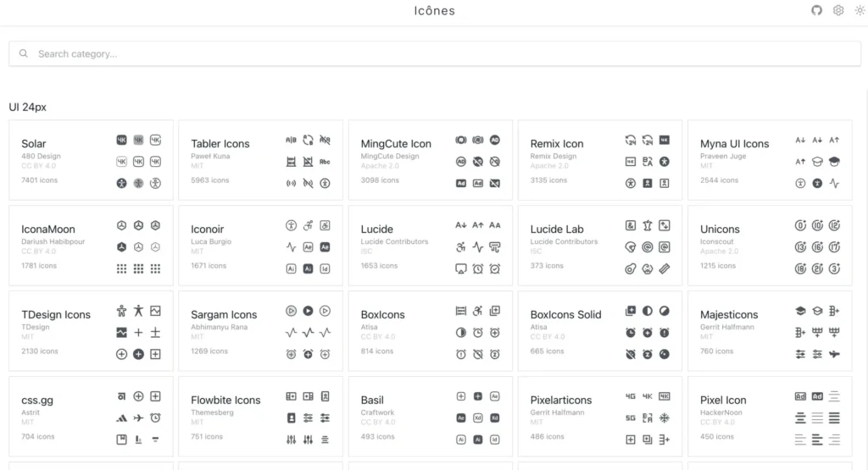Open the Myna UI Icons collection
Screen dimensions: 868x470
(x=770, y=160)
